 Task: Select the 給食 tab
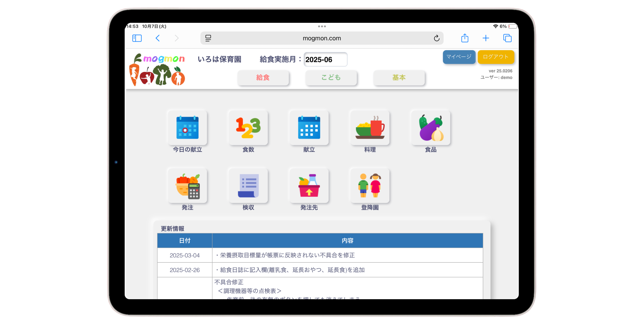pos(263,78)
